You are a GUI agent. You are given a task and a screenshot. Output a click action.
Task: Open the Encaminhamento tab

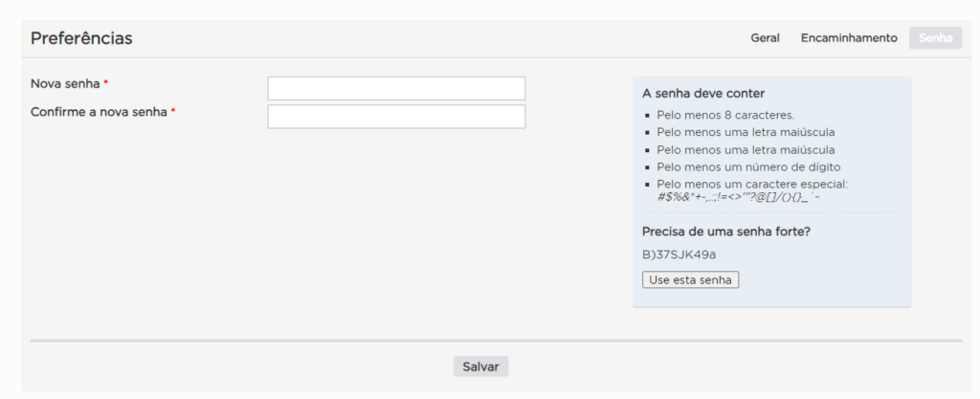point(849,38)
